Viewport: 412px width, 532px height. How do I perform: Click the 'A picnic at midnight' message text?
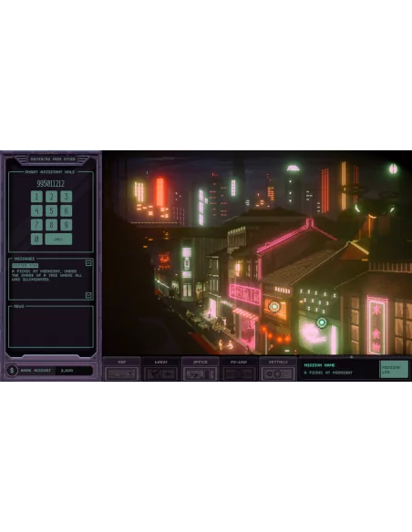(46, 275)
